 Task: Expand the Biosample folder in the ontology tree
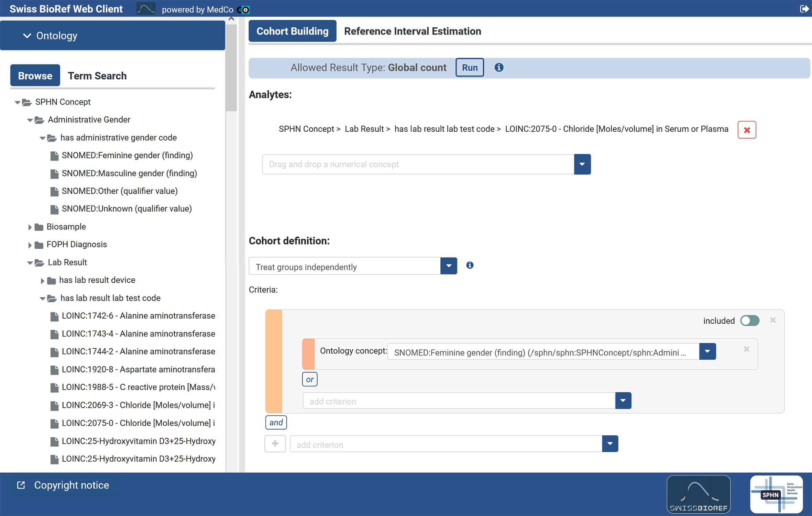[x=30, y=227]
